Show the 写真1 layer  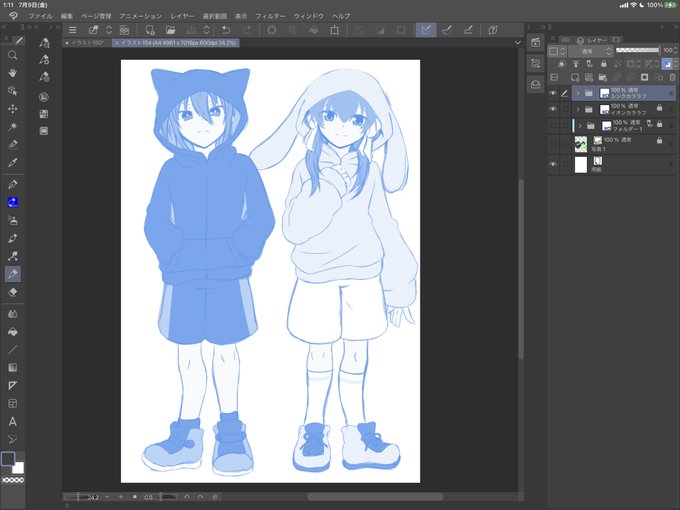552,144
